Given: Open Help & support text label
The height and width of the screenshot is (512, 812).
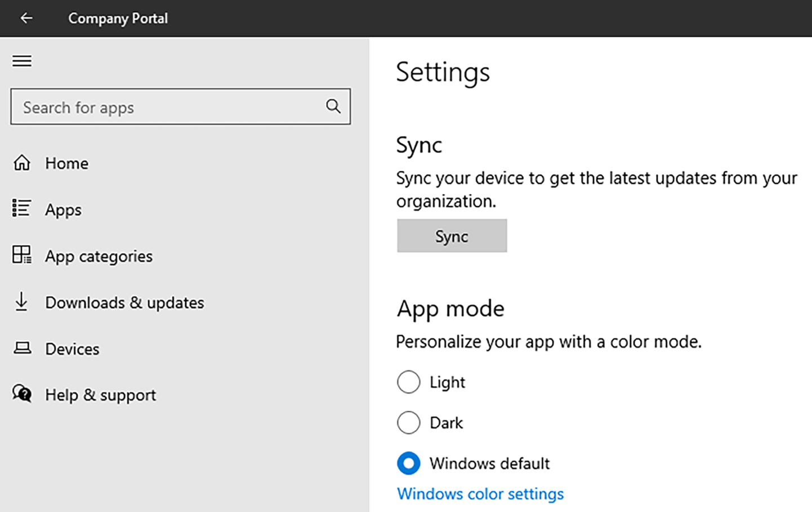Looking at the screenshot, I should [100, 395].
